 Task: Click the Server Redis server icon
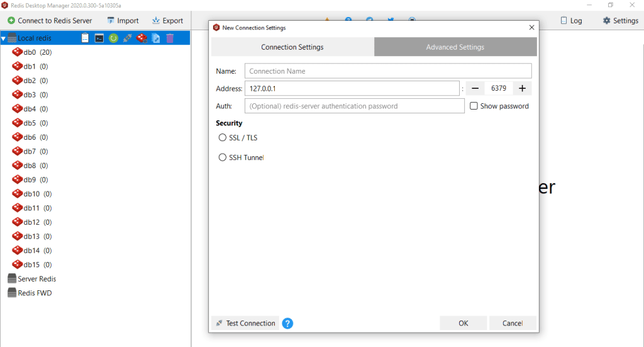point(12,279)
